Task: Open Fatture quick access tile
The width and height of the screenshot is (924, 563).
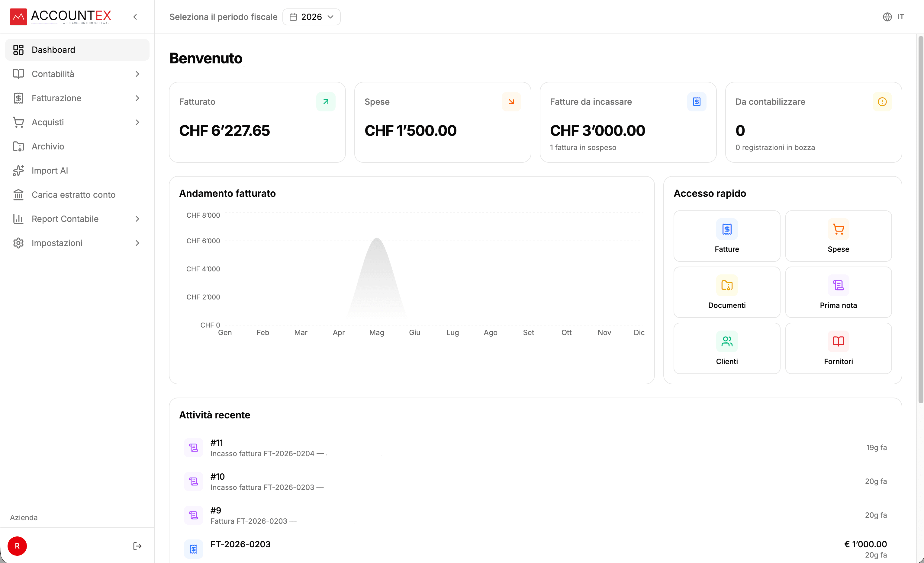Action: click(x=727, y=236)
